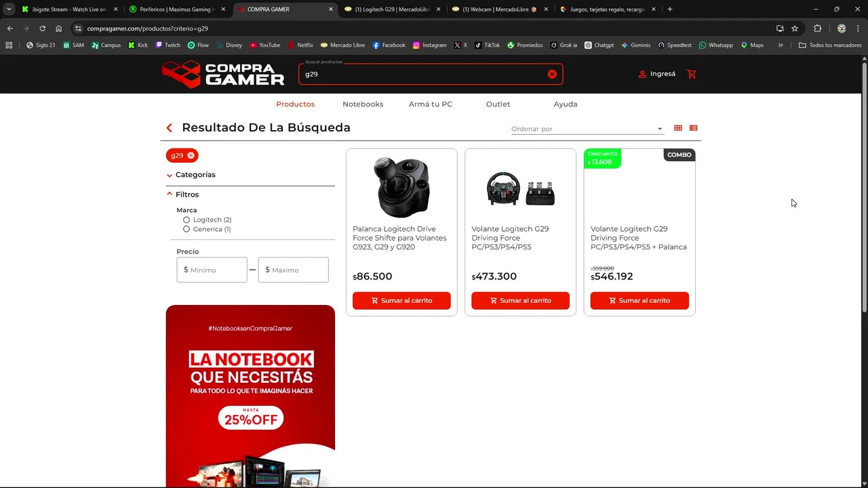The image size is (868, 488).
Task: Open the Armá tu PC menu
Action: click(430, 104)
